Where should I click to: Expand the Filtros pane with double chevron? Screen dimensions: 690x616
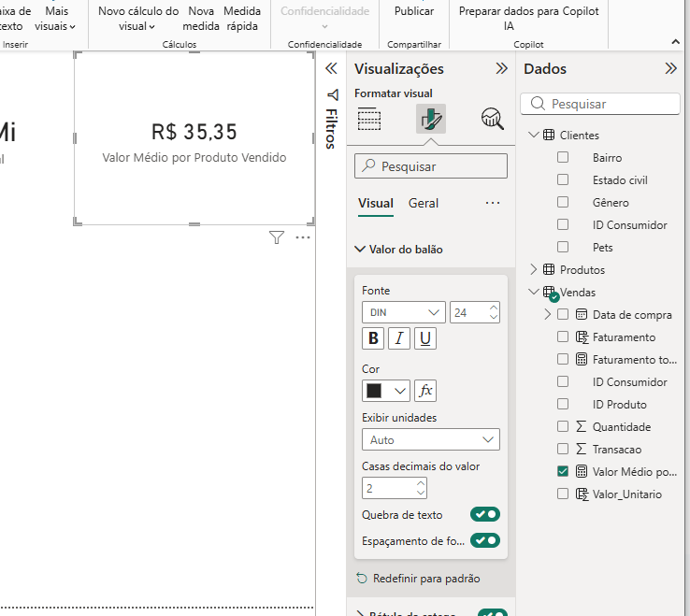coord(330,68)
